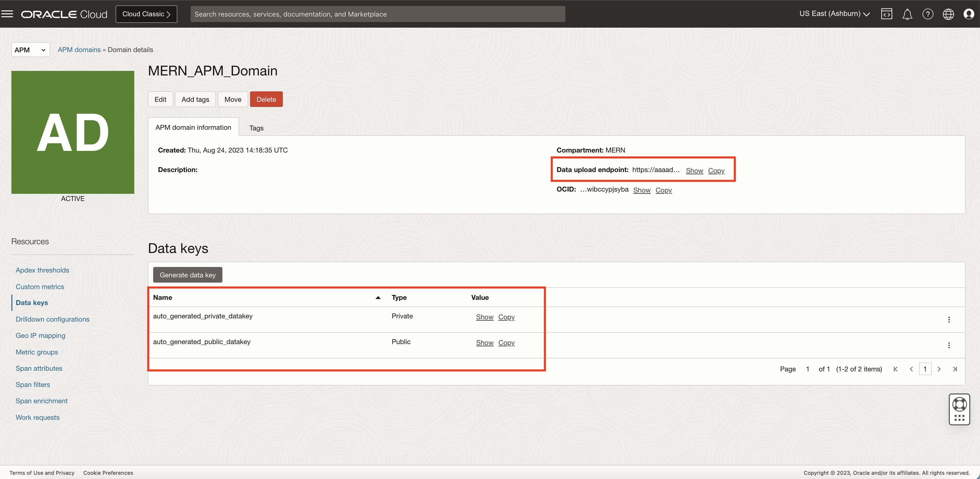Select the APM domain information tab
The width and height of the screenshot is (980, 479).
pyautogui.click(x=193, y=127)
